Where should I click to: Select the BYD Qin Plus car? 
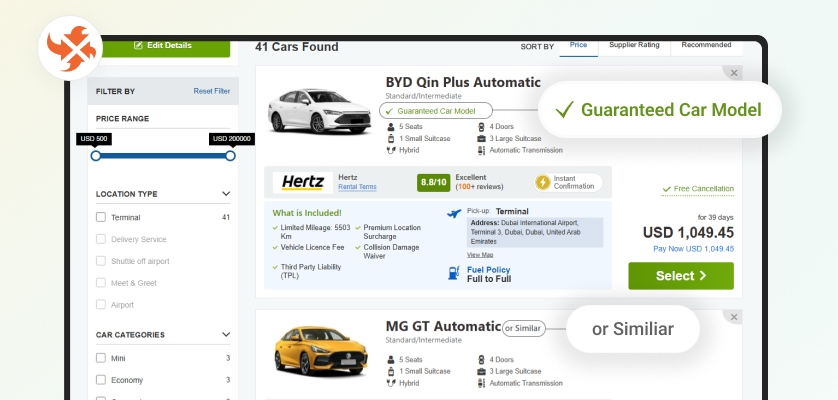click(x=681, y=276)
